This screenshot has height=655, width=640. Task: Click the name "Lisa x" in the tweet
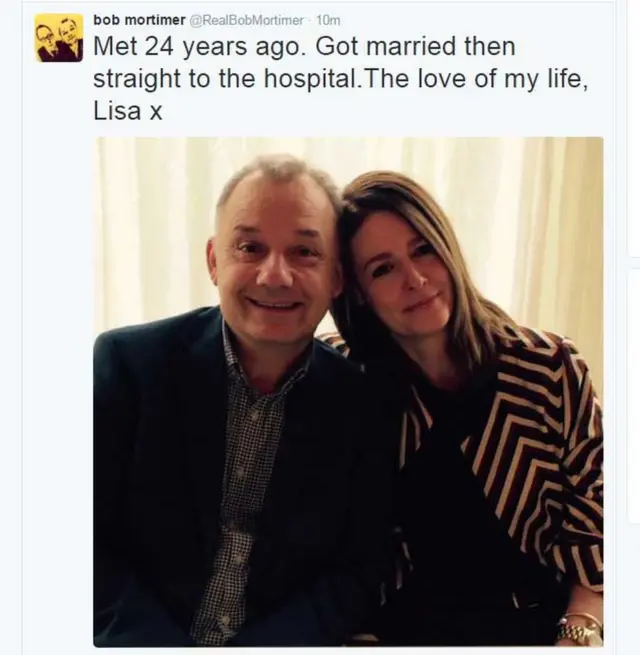point(127,111)
